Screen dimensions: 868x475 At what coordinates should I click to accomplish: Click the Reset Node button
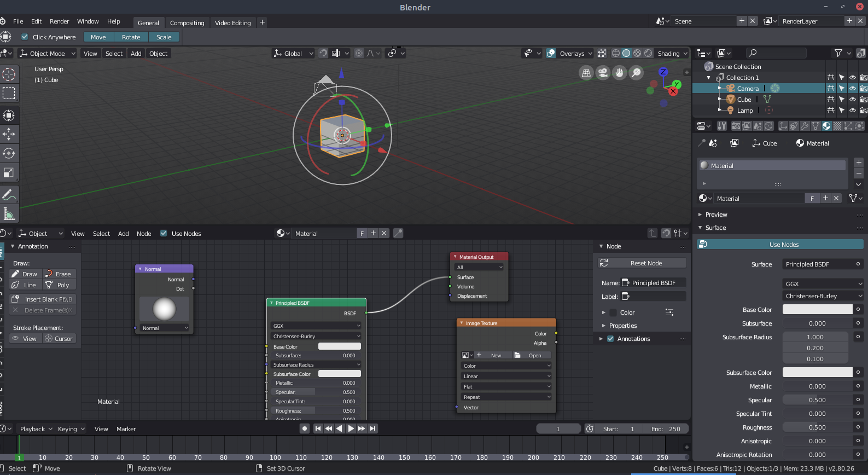pyautogui.click(x=642, y=263)
